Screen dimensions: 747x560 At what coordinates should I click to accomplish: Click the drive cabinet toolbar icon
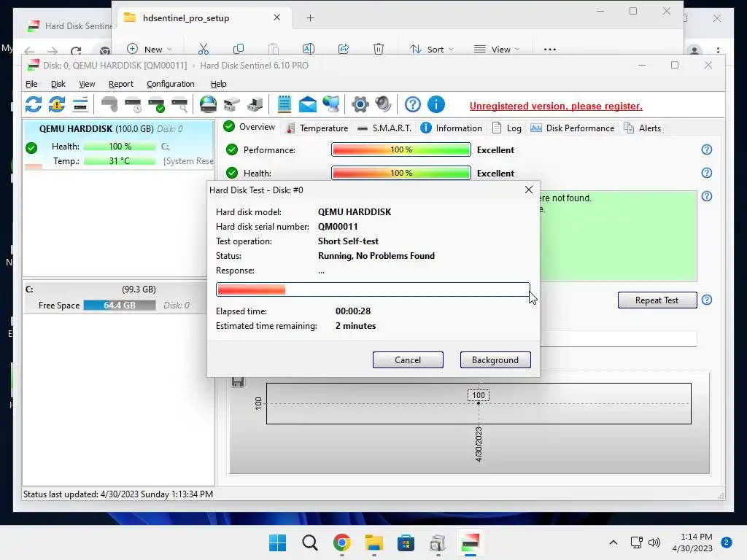(255, 104)
